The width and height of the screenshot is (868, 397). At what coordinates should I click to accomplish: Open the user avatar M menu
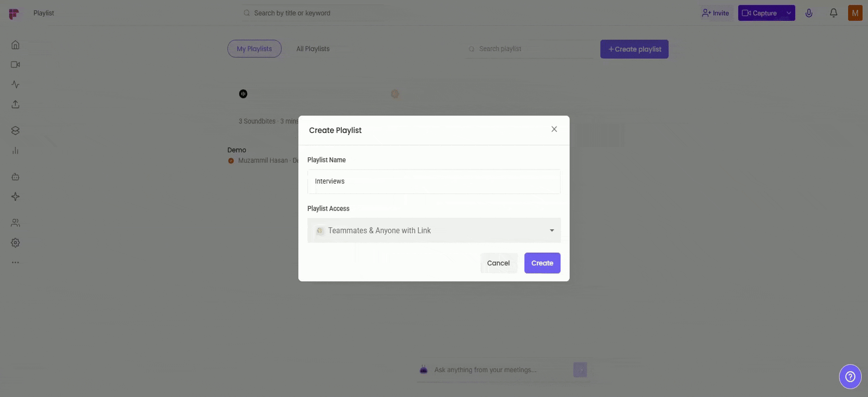point(855,13)
